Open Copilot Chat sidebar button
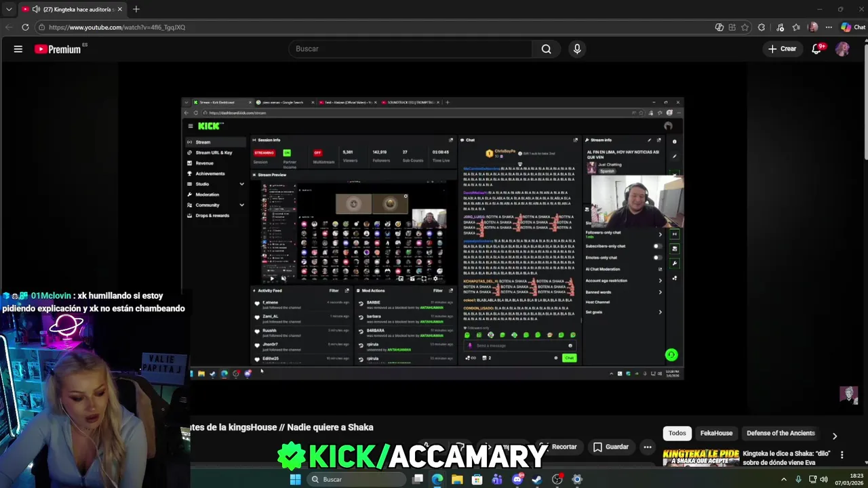 853,27
